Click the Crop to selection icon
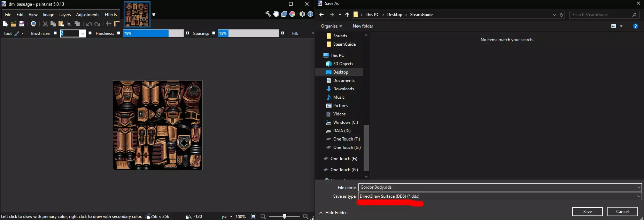 69,24
